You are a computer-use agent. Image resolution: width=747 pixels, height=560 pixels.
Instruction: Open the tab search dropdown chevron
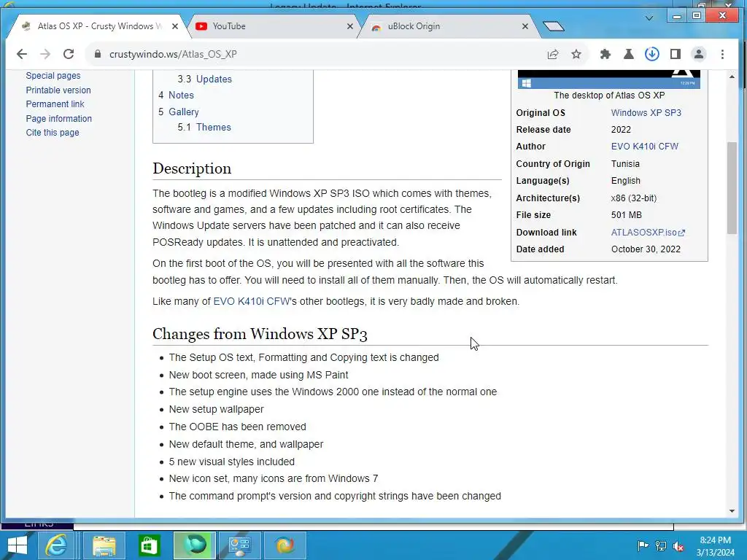tap(649, 18)
